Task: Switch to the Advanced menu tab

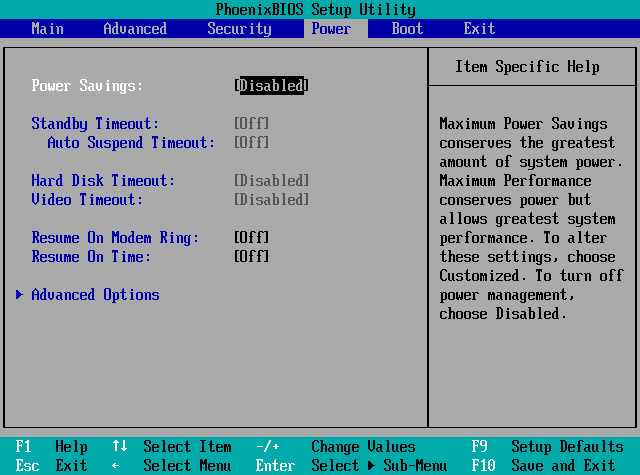Action: coord(135,29)
